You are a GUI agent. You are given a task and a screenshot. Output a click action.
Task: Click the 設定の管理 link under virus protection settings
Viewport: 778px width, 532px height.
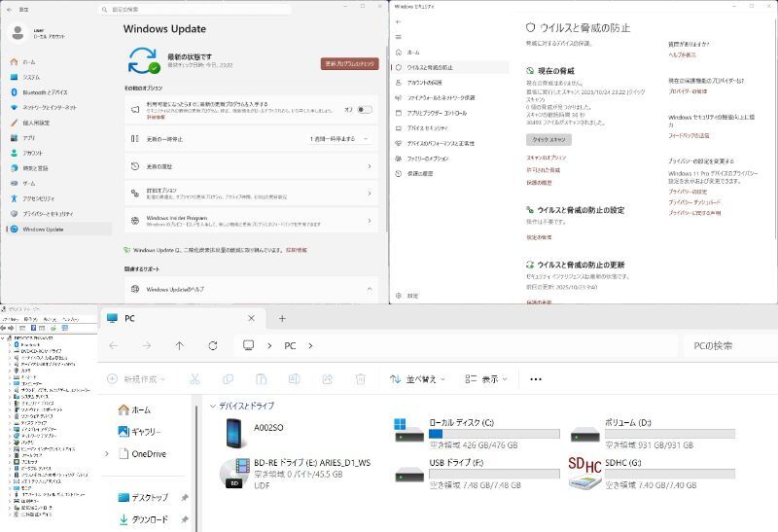(539, 237)
